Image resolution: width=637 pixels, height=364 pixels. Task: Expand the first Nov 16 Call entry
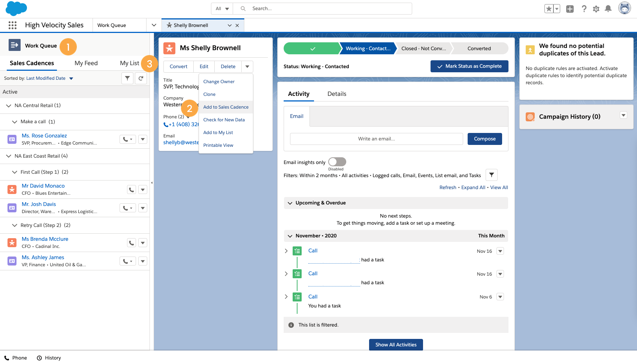286,251
